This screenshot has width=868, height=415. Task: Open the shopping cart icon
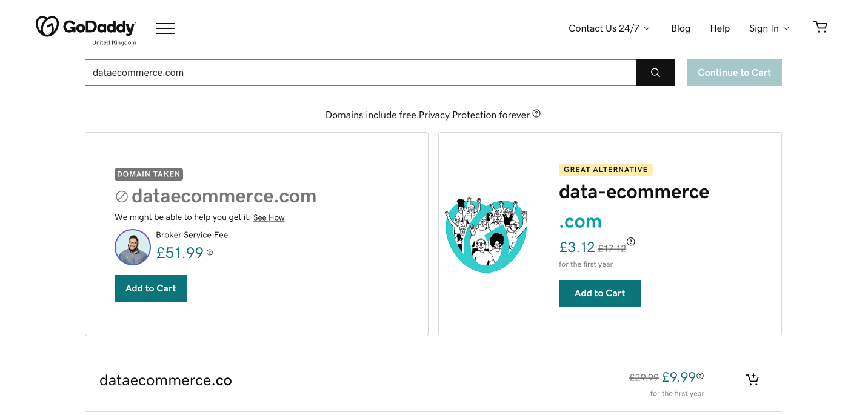[x=820, y=27]
